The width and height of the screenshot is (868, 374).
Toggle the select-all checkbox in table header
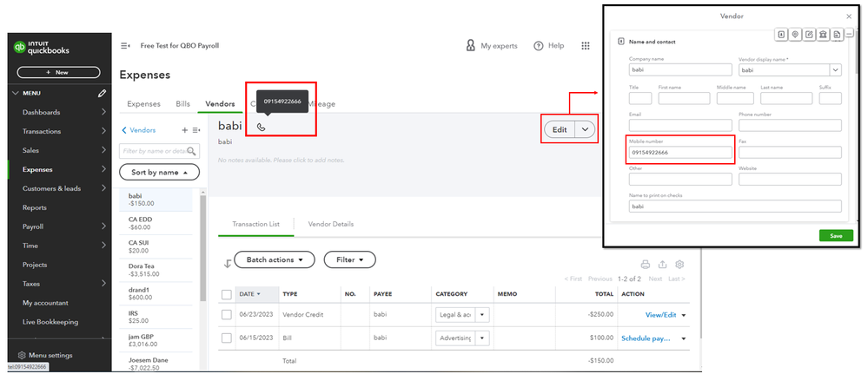coord(226,294)
